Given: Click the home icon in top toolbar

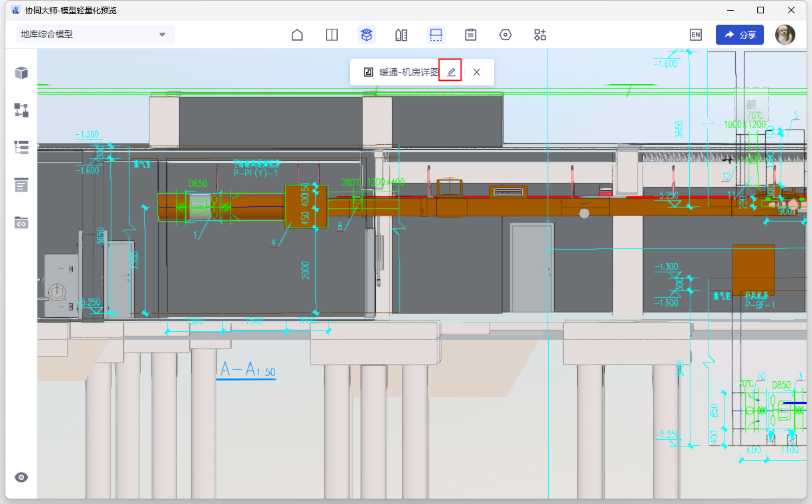Looking at the screenshot, I should [297, 35].
